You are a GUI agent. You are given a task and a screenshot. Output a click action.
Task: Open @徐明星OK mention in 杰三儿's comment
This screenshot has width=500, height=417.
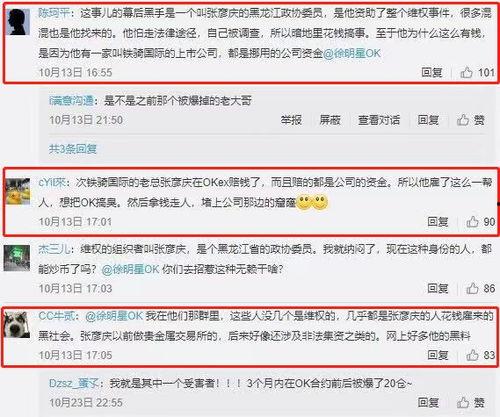130,269
